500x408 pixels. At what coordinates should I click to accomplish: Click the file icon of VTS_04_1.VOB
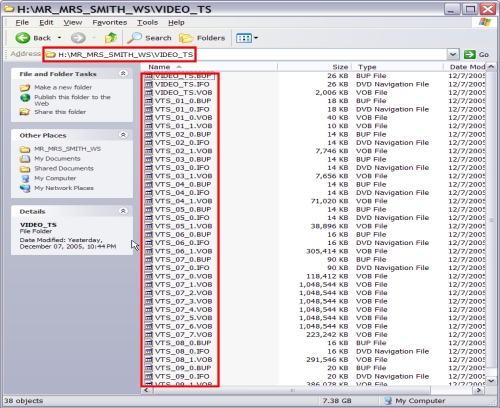click(149, 201)
